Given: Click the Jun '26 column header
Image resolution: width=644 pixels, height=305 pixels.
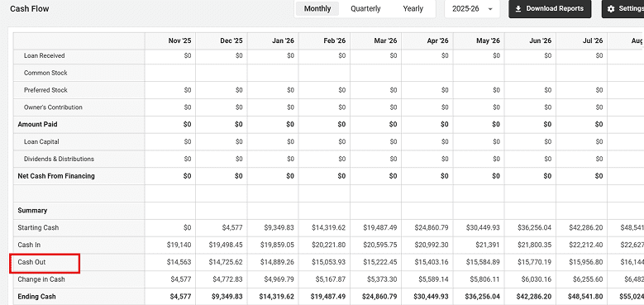Looking at the screenshot, I should click(x=540, y=41).
